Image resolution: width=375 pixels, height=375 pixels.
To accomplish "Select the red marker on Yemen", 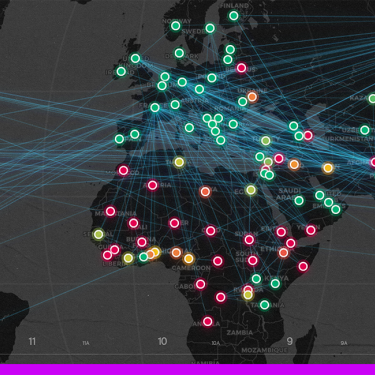I will coord(311,230).
